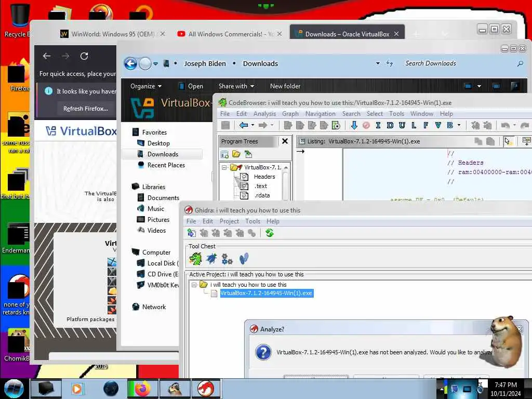Click Downloads in the Explorer address breadcrumb
This screenshot has height=399, width=532.
click(260, 63)
